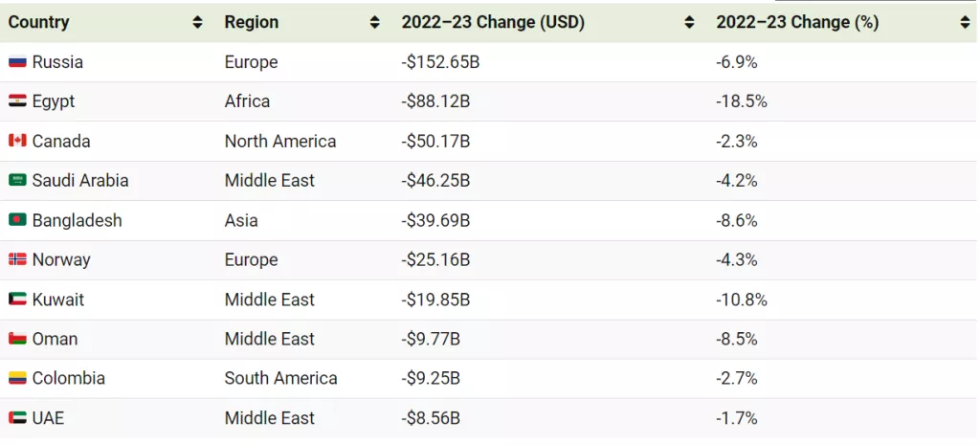
Task: Click the Oman flag icon
Action: coord(17,339)
